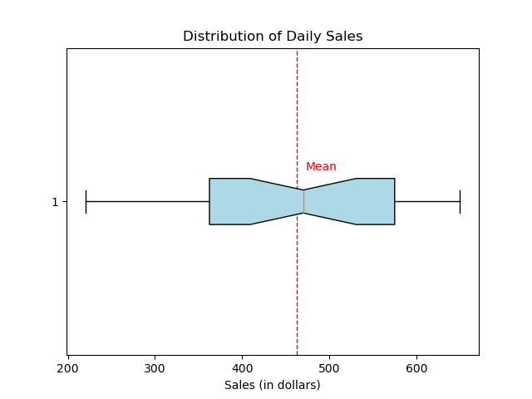Click the light blue box right of the median
This screenshot has height=399, width=532.
[357, 201]
